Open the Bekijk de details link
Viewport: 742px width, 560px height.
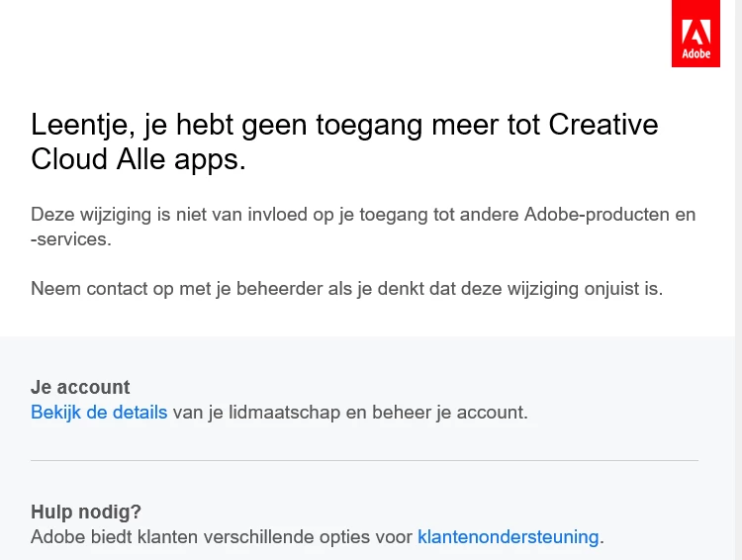point(99,413)
